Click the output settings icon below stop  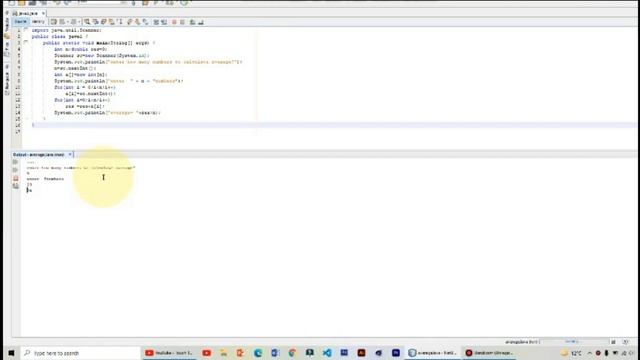click(16, 186)
